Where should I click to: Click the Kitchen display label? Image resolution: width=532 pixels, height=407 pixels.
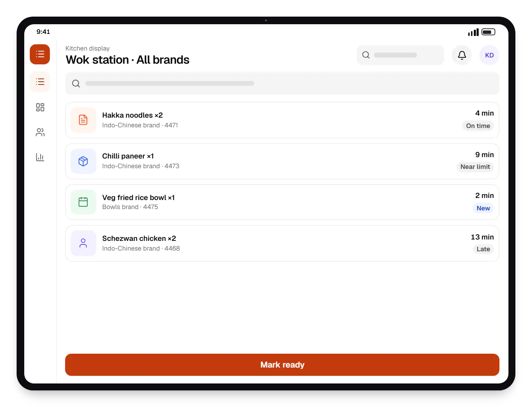click(x=88, y=48)
